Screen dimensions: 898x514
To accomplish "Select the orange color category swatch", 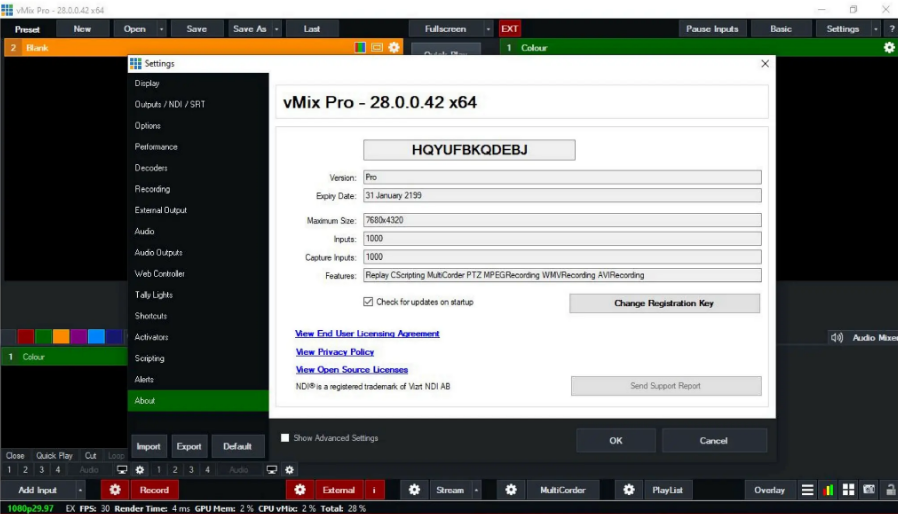I will pos(61,337).
